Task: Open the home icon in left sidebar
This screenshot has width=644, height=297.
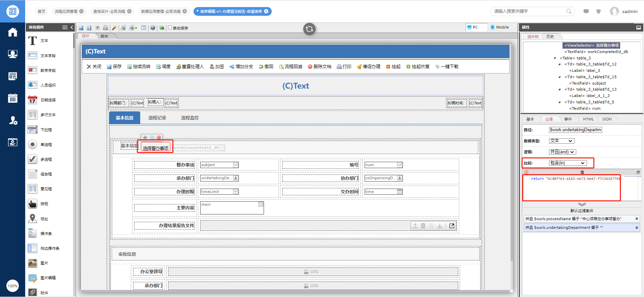Action: (x=13, y=32)
